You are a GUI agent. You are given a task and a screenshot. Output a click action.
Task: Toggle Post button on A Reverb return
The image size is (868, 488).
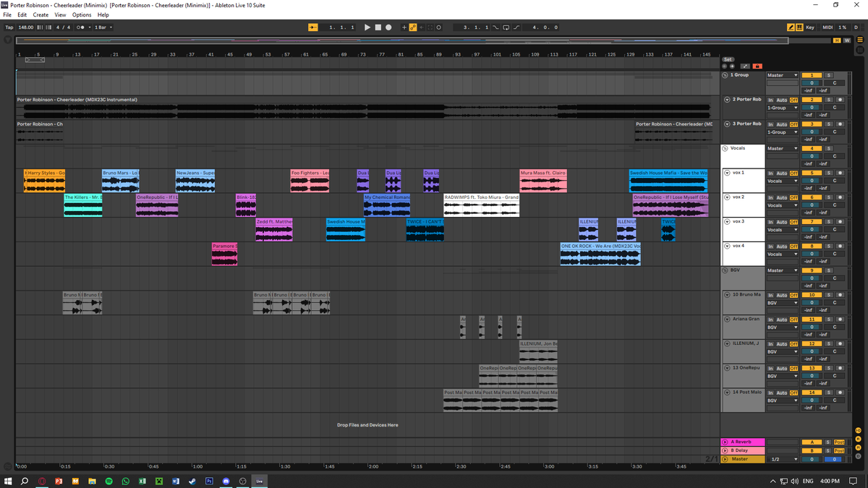pyautogui.click(x=839, y=442)
